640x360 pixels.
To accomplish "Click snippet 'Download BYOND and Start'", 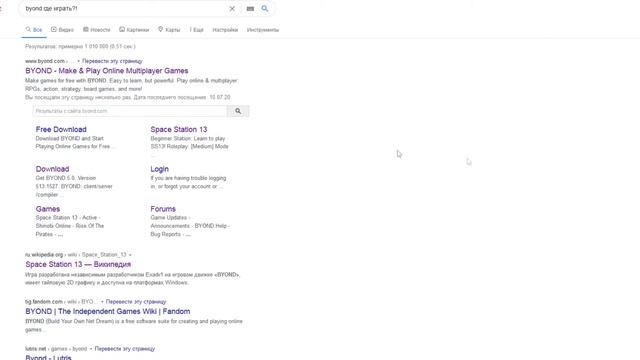I will coord(69,139).
